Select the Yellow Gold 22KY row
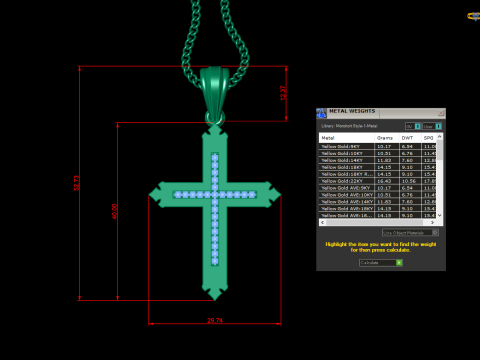The width and height of the screenshot is (480, 360). tap(377, 181)
